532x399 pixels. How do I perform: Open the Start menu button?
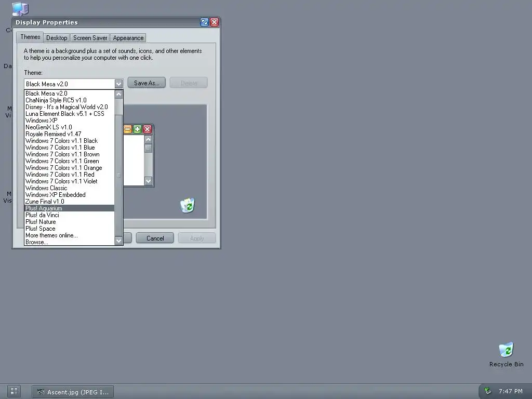tap(14, 391)
